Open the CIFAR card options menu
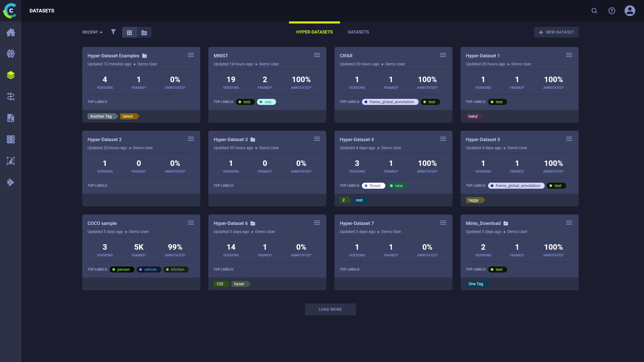The width and height of the screenshot is (644, 362). click(x=443, y=55)
